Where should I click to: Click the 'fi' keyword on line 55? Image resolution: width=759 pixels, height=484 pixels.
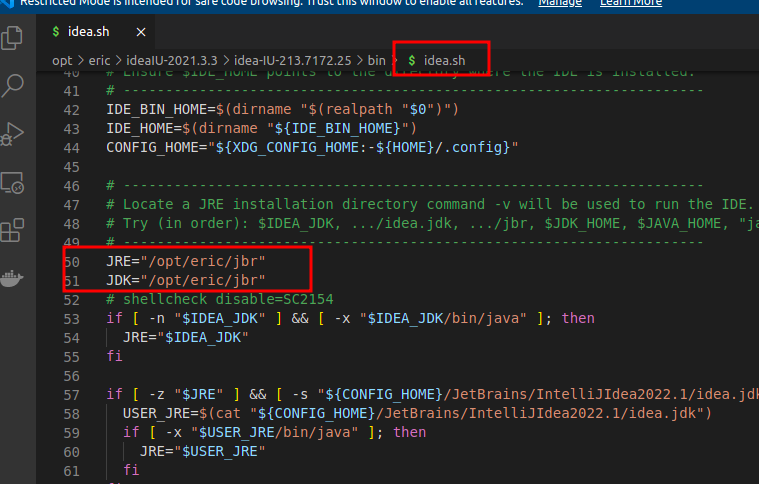(115, 356)
